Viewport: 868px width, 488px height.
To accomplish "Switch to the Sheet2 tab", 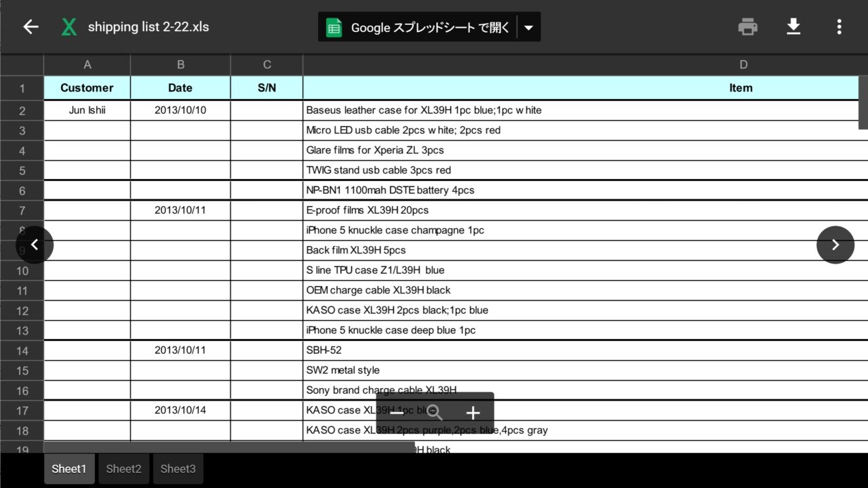I will (x=123, y=469).
